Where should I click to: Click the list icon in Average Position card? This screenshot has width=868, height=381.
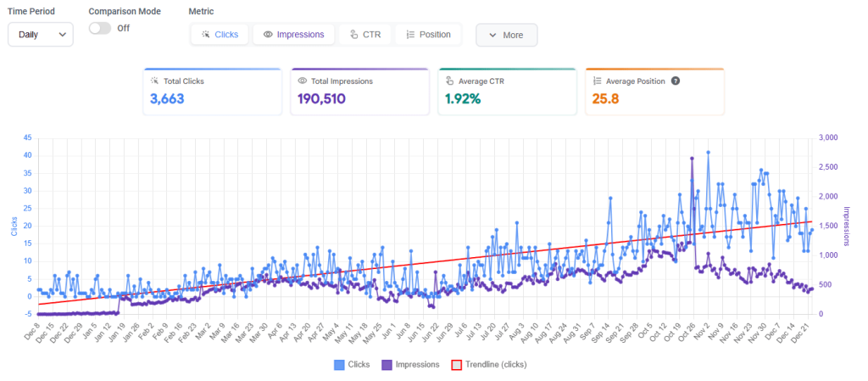(597, 81)
